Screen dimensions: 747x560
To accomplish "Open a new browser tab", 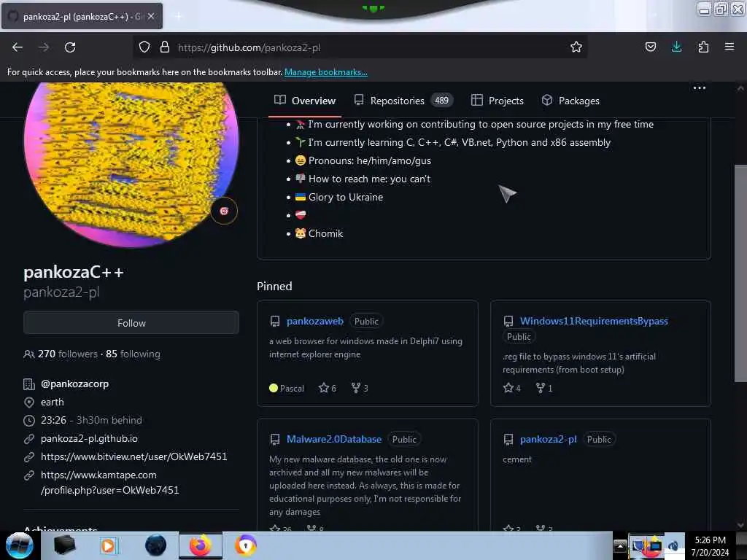I will tap(178, 16).
